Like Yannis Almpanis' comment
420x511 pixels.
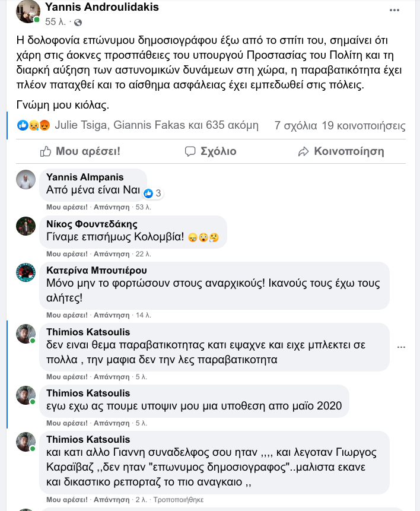point(67,207)
